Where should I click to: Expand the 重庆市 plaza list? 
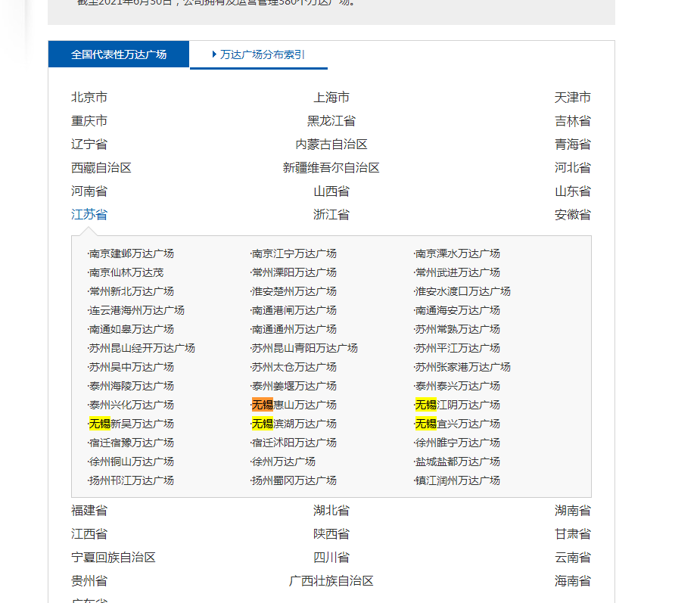pyautogui.click(x=89, y=121)
